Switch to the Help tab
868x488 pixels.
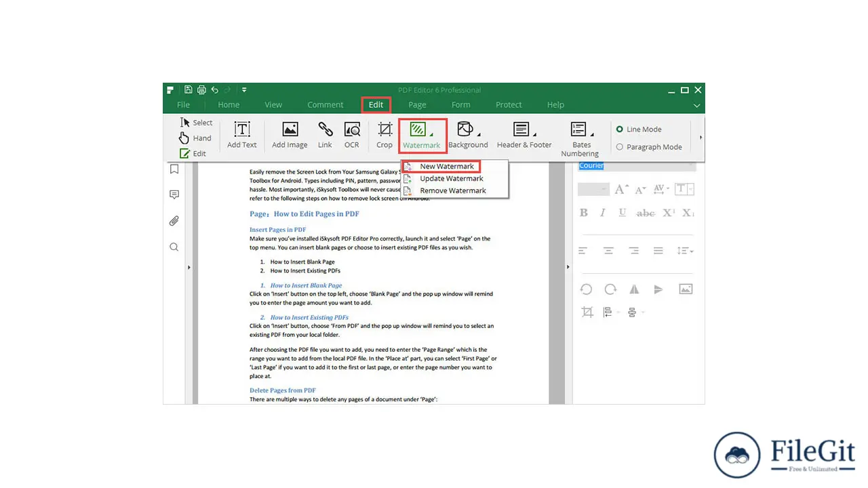(x=555, y=105)
